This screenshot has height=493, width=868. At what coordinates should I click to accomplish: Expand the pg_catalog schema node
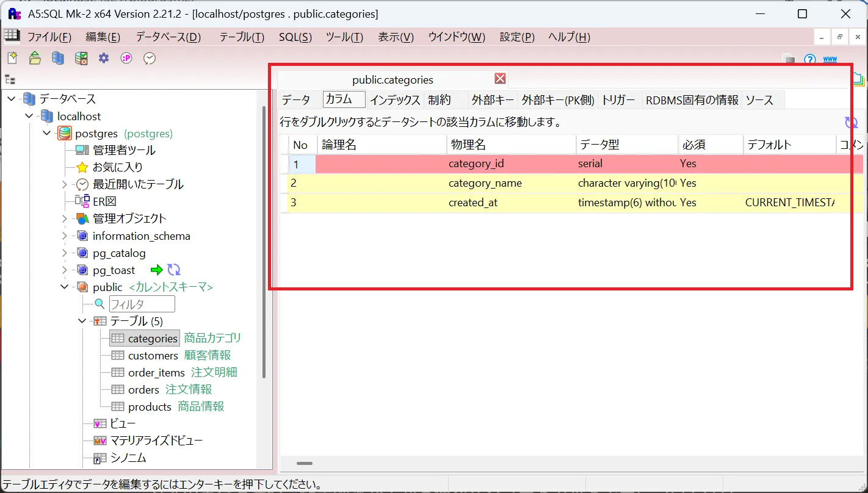click(65, 253)
